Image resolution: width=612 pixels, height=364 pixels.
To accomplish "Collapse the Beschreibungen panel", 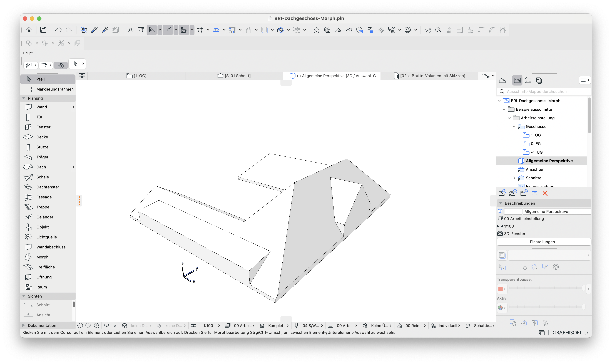I will click(501, 203).
